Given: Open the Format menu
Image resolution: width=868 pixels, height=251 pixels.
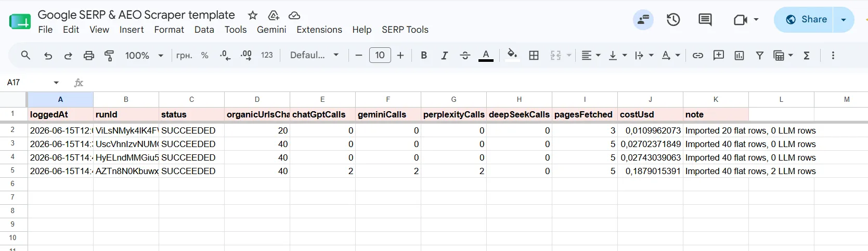Looking at the screenshot, I should click(x=169, y=30).
